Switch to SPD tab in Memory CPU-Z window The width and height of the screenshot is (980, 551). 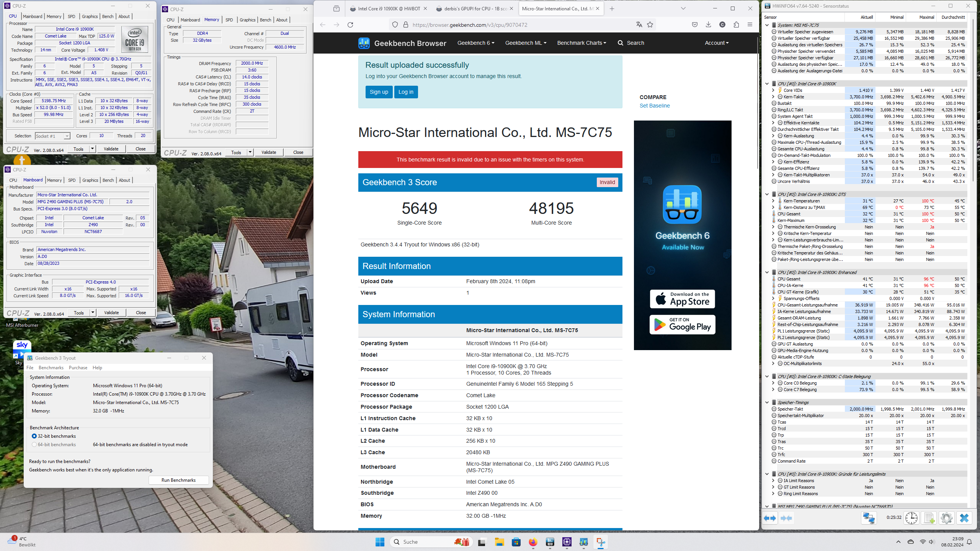click(229, 20)
